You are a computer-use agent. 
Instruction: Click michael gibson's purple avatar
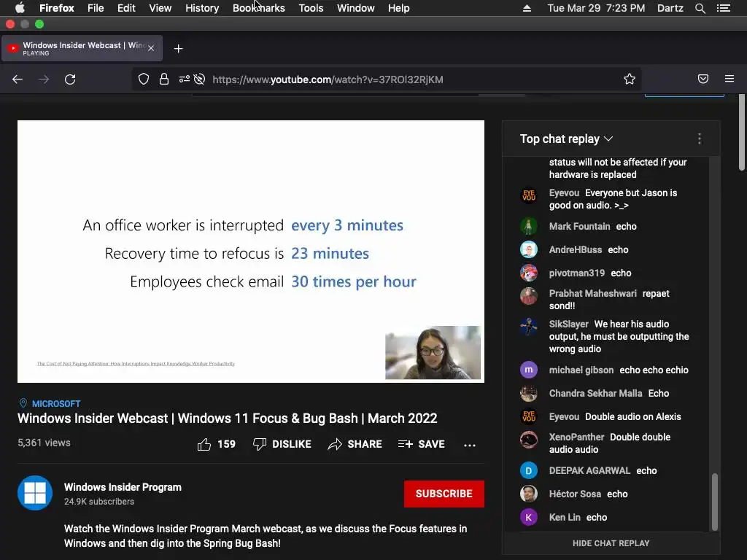[529, 370]
